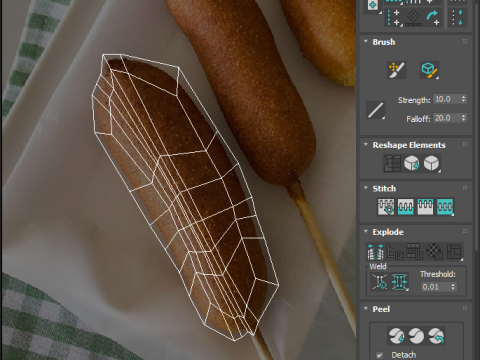The height and width of the screenshot is (360, 480).
Task: Toggle the Detach checkbox under Peel
Action: pyautogui.click(x=379, y=355)
